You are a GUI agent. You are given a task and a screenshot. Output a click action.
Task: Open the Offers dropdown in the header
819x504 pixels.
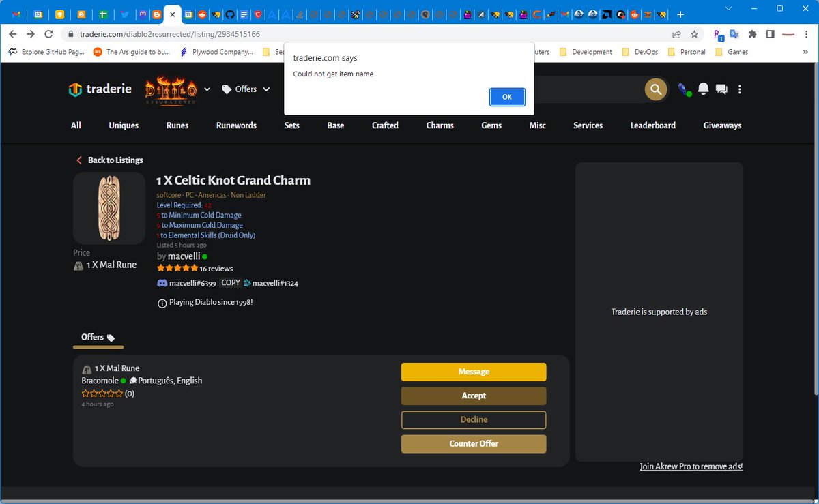coord(246,89)
